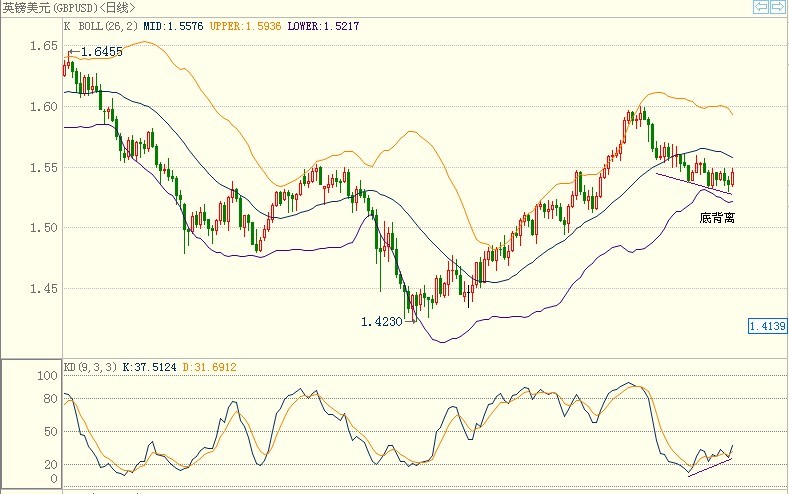Click the 1.65 price axis label

[x=44, y=46]
